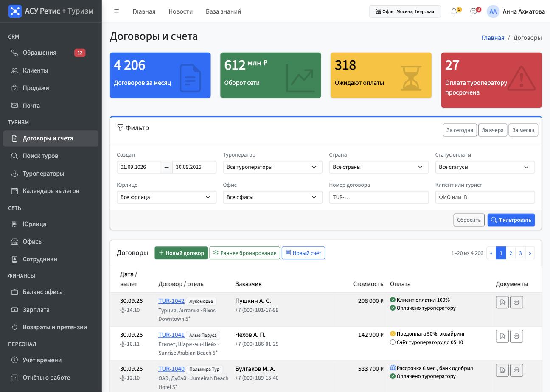Click the Номер договора input field

[379, 197]
